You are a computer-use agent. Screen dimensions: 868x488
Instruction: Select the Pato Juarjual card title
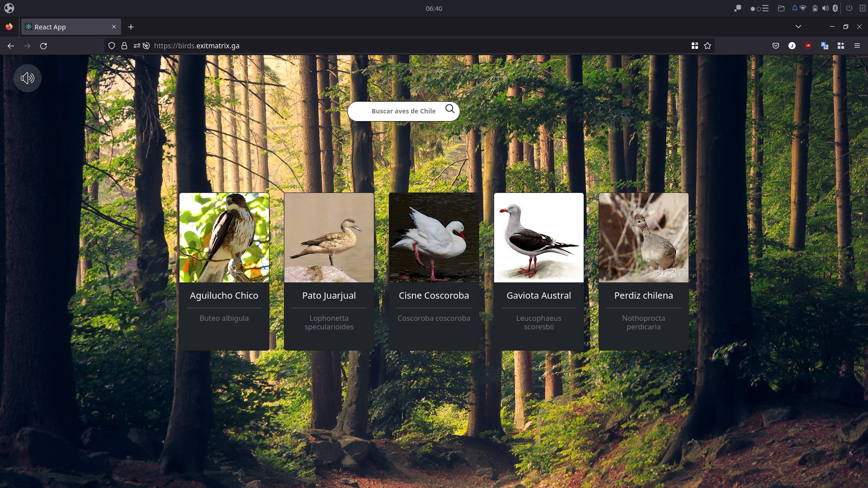coord(329,296)
